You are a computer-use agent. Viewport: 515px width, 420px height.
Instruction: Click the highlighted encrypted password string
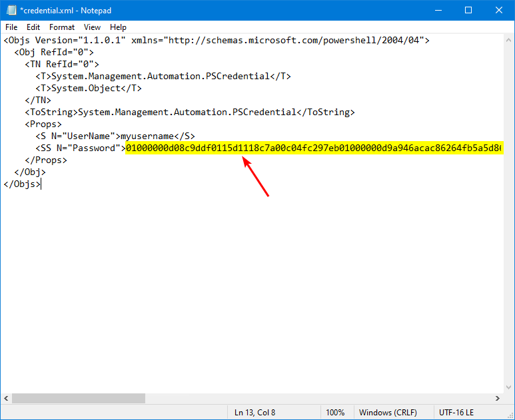(313, 148)
